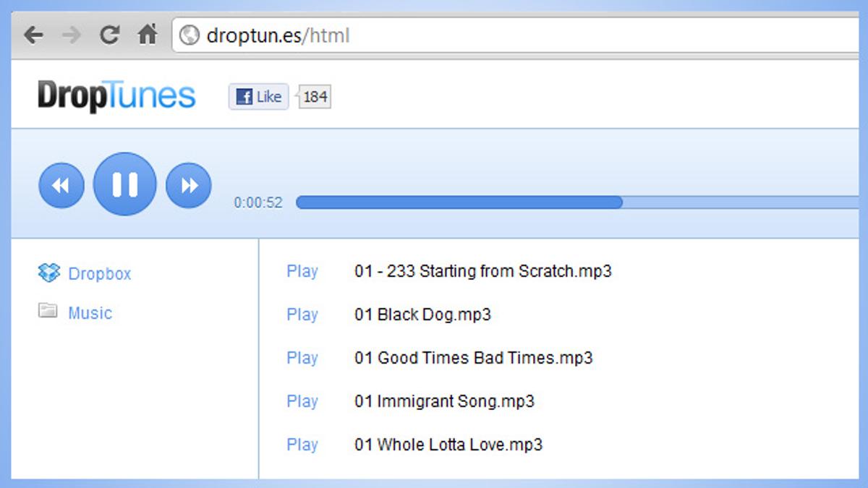Image resolution: width=868 pixels, height=488 pixels.
Task: Like DropTunes on Facebook
Action: pos(258,96)
